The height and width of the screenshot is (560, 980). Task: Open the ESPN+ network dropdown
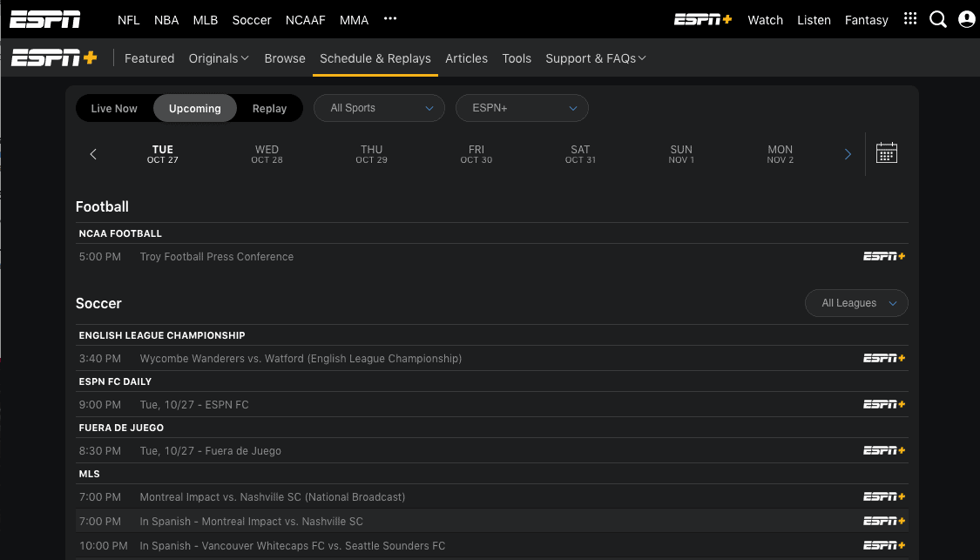pyautogui.click(x=522, y=108)
